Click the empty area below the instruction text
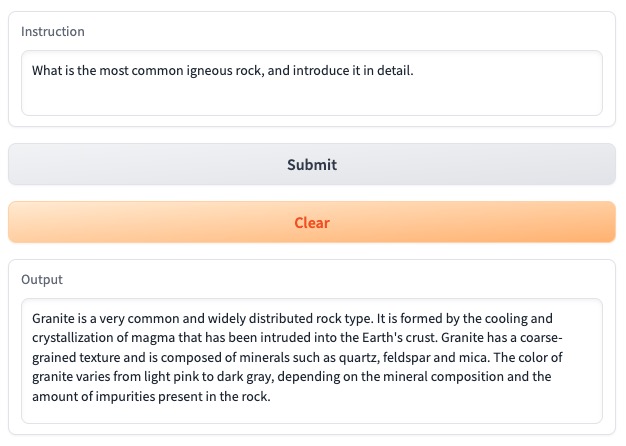The height and width of the screenshot is (446, 626). 312,99
